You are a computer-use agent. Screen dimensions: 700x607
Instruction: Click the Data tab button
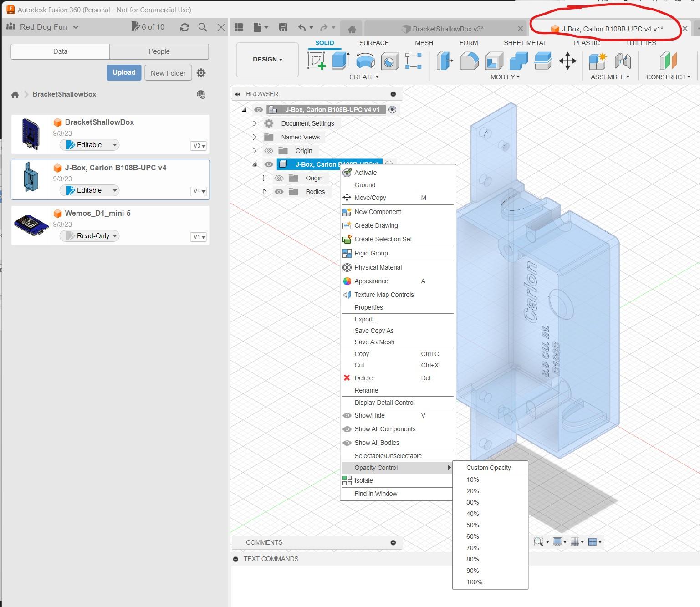tap(60, 51)
